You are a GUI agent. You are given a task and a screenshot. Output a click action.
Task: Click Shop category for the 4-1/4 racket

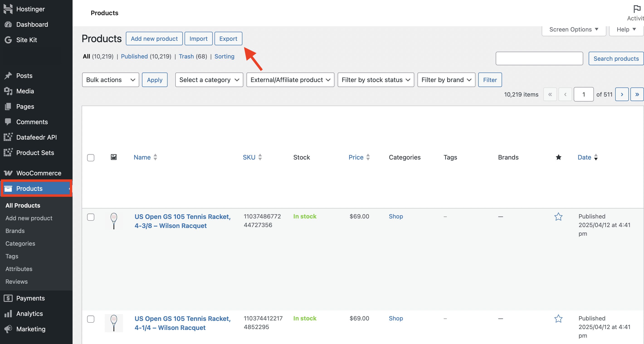point(396,318)
